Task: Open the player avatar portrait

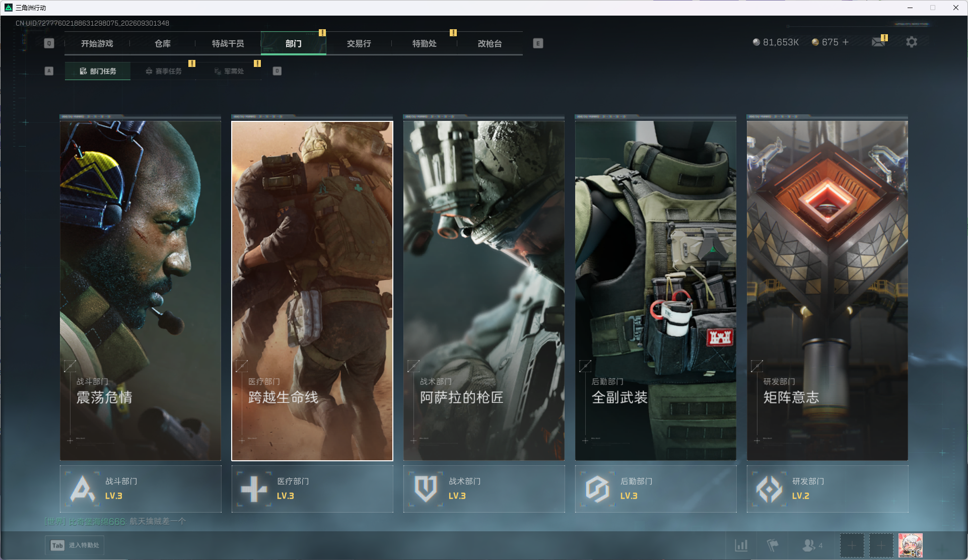Action: tap(911, 545)
